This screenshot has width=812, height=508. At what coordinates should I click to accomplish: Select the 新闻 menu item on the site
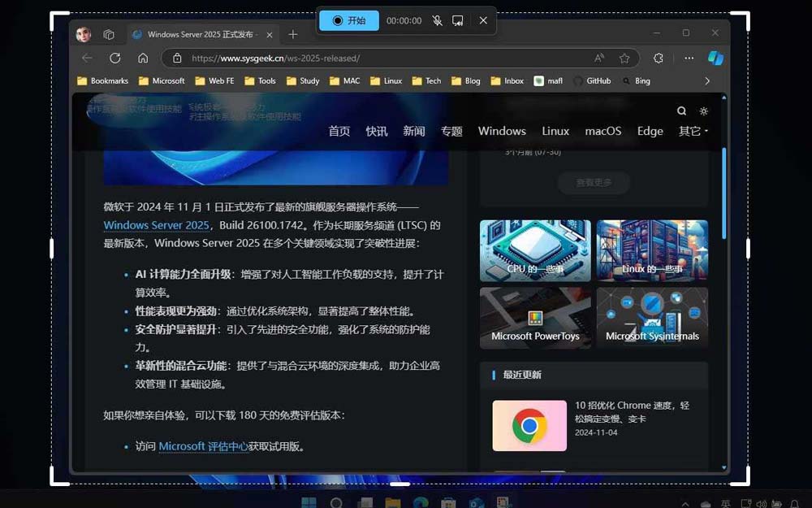click(413, 131)
